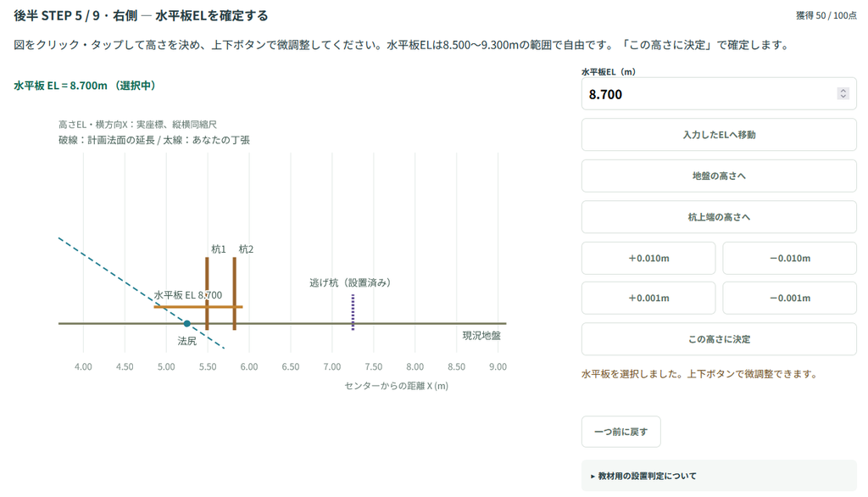Click the orange 水平板 horizontal board line
The image size is (868, 497).
click(198, 306)
